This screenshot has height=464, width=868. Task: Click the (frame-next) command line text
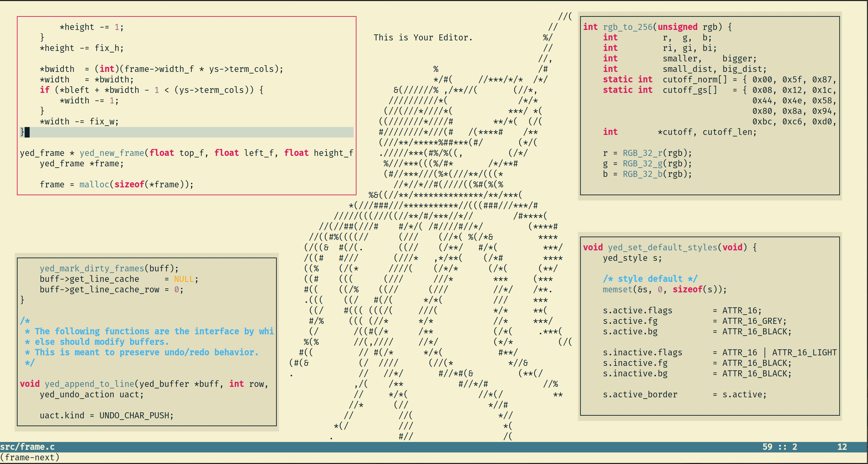(30, 457)
